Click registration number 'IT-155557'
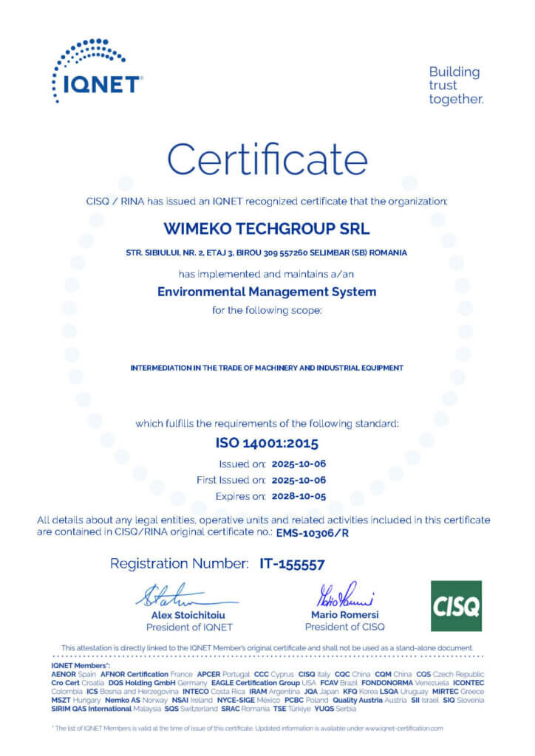The height and width of the screenshot is (756, 535). [292, 563]
